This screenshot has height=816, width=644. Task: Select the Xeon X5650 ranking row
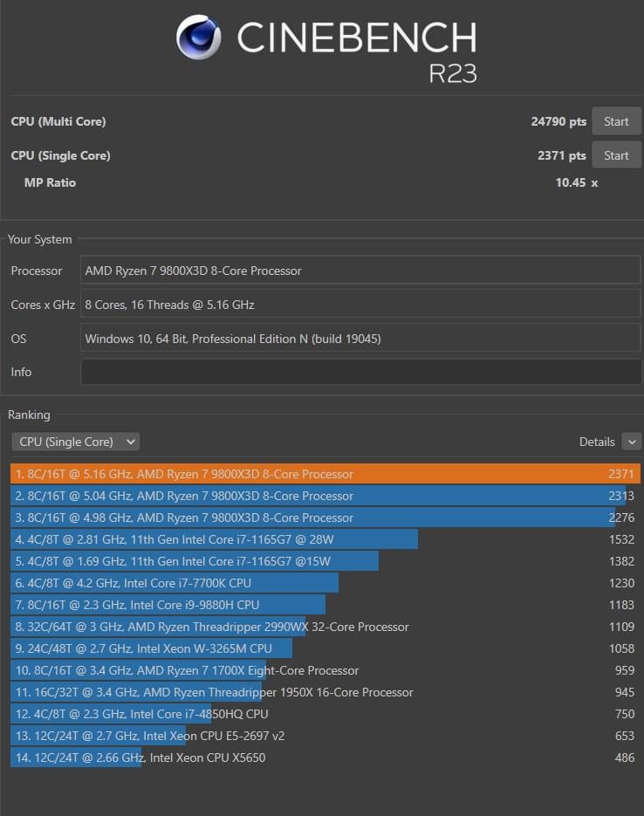coord(325,758)
